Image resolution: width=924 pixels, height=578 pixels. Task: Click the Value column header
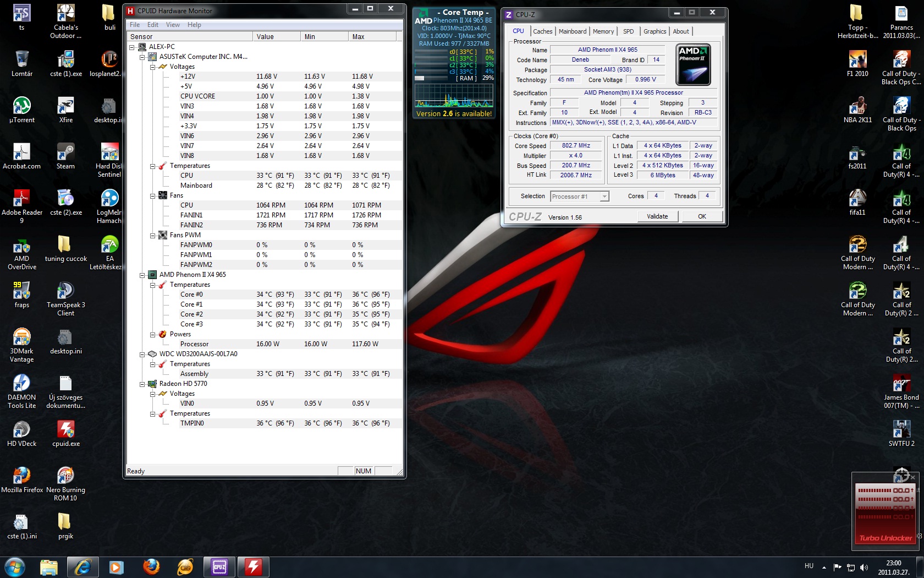click(277, 36)
